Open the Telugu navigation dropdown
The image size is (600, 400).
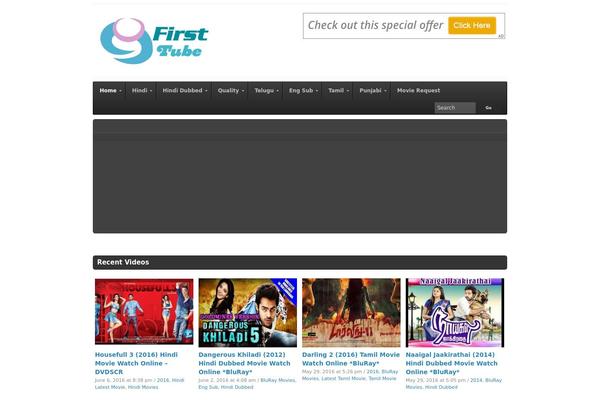click(266, 91)
